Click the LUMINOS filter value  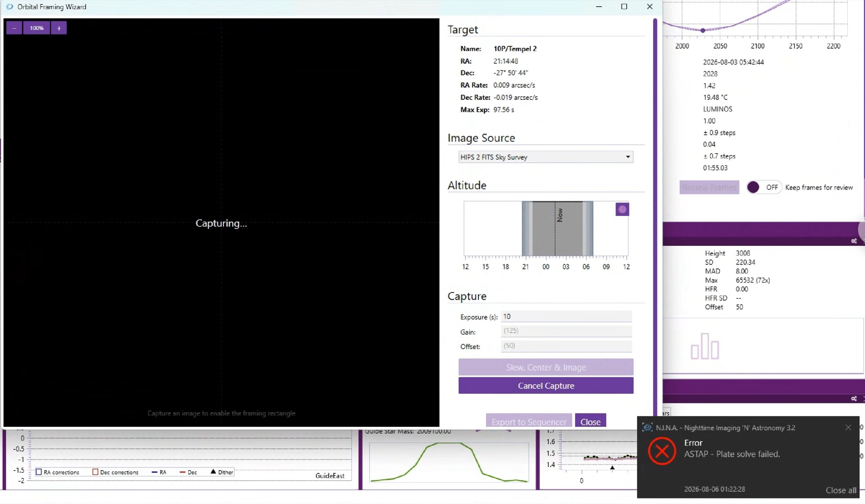(718, 109)
